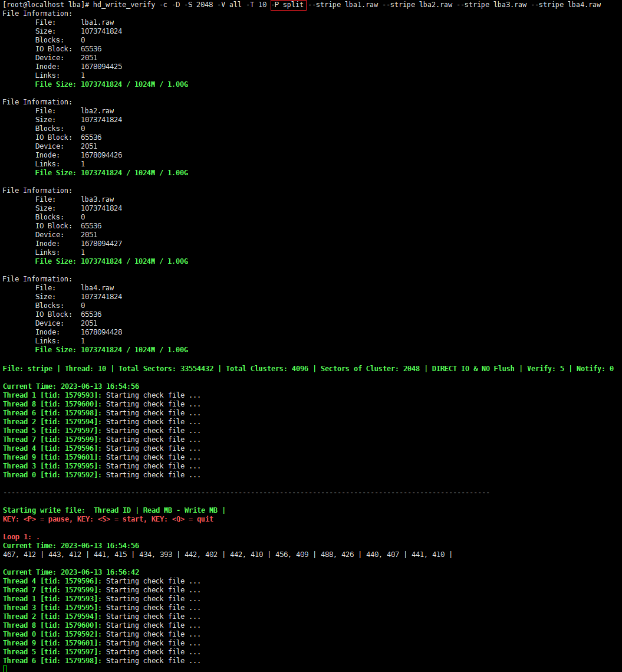Click green 'File Size' line under lba4.raw
Viewport: 622px width, 672px height.
(111, 350)
